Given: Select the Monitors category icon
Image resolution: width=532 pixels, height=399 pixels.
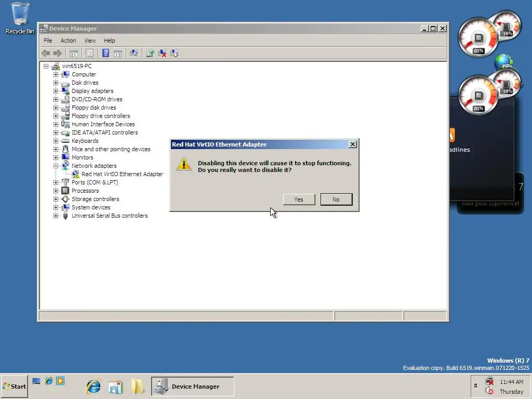Looking at the screenshot, I should (65, 157).
